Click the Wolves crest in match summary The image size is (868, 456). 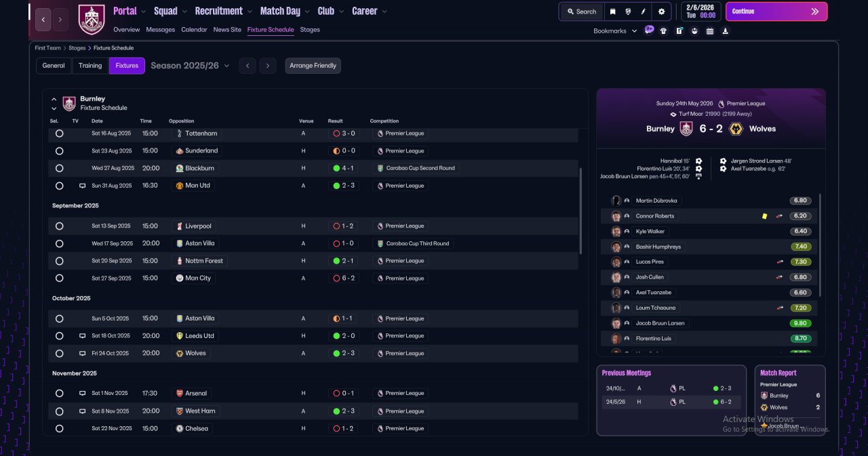click(x=735, y=129)
